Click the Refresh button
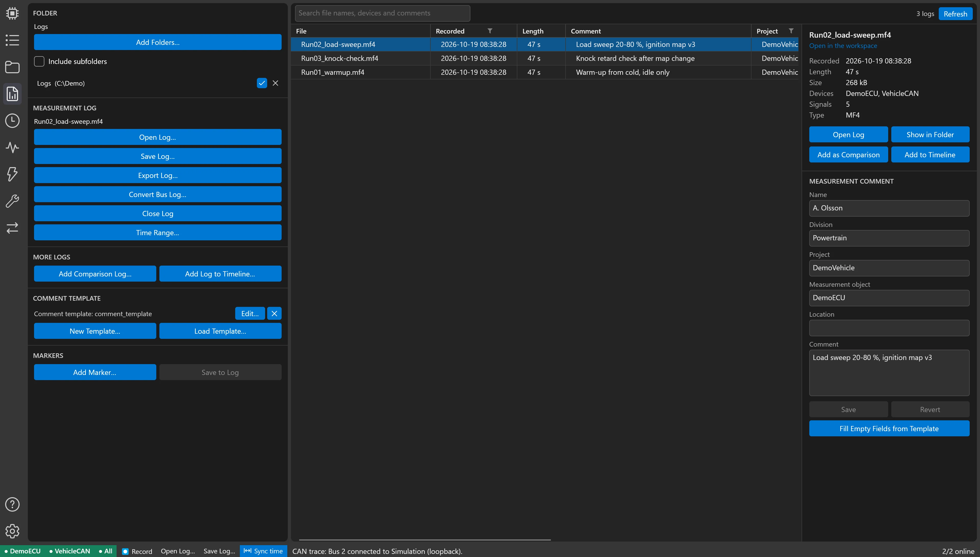The height and width of the screenshot is (557, 980). point(955,14)
